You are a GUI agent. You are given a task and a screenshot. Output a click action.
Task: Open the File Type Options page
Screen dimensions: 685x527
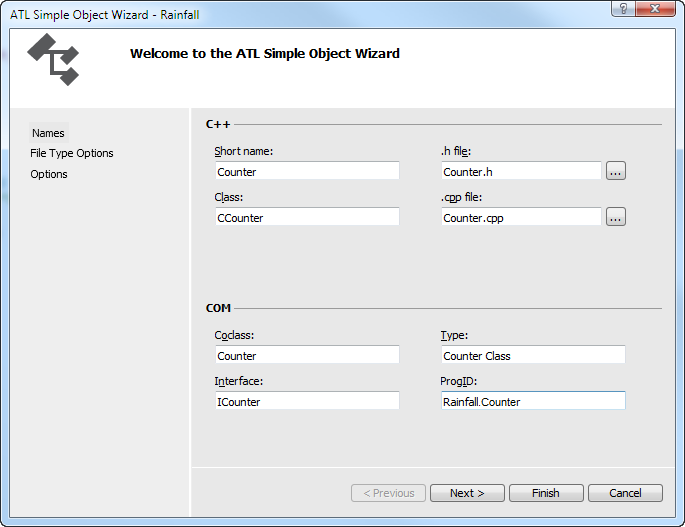72,153
